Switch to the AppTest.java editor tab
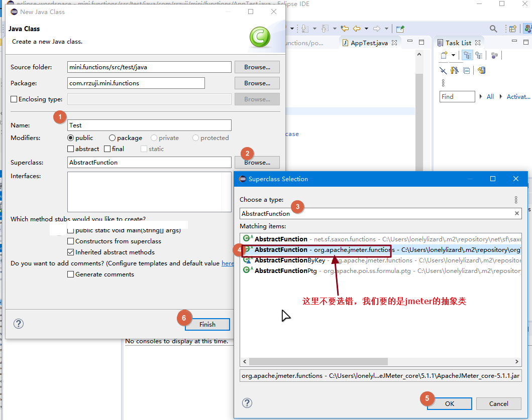The image size is (532, 420). [369, 43]
